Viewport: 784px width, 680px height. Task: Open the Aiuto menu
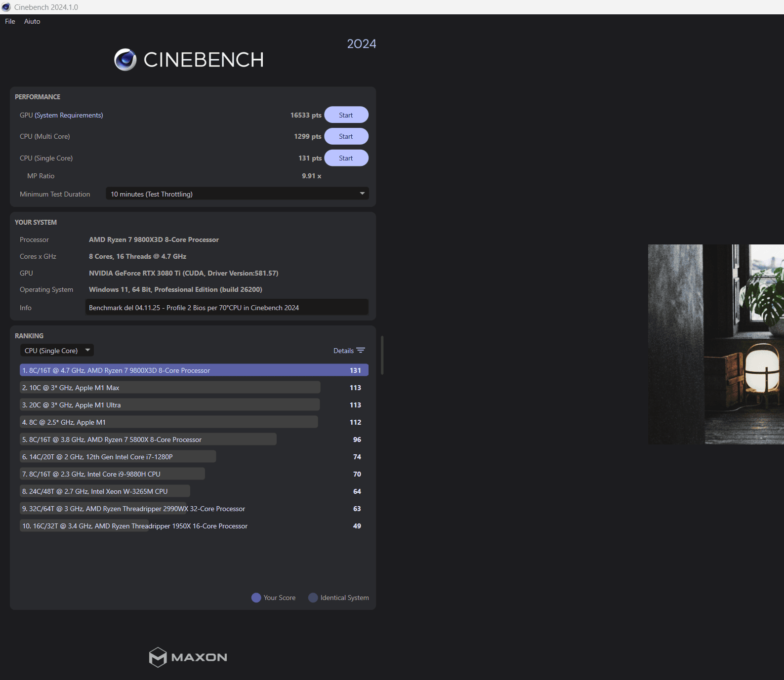click(x=32, y=21)
